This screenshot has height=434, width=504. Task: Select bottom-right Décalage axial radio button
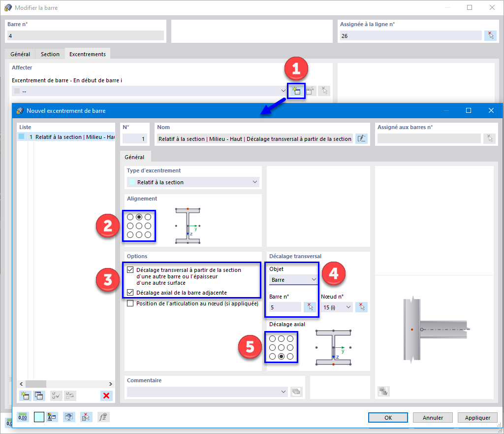click(x=290, y=356)
